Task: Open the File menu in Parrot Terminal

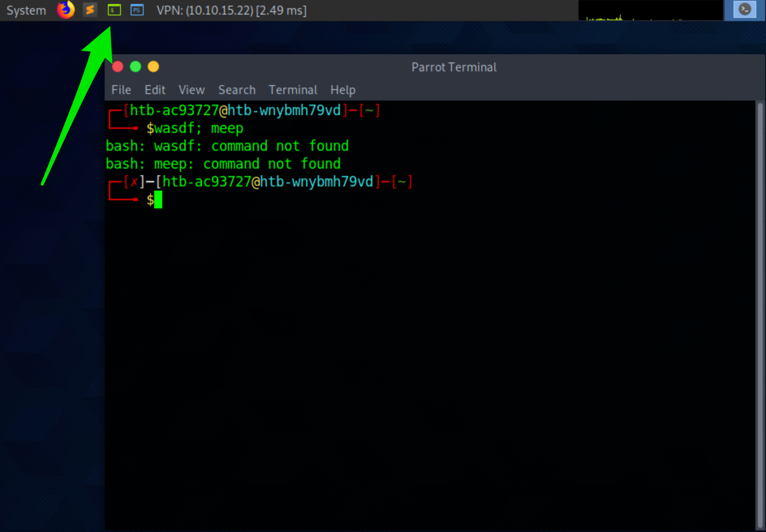Action: (x=121, y=90)
